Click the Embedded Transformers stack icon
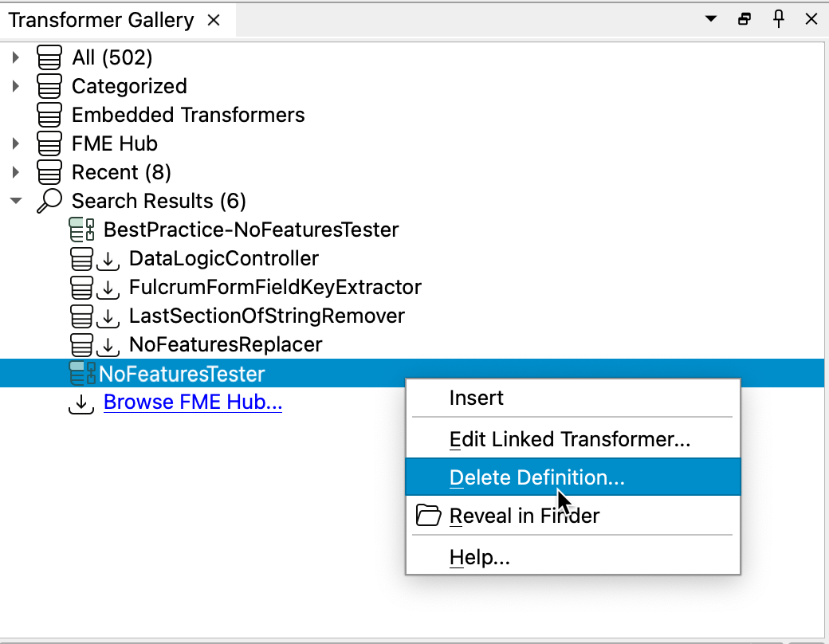The width and height of the screenshot is (829, 644). [x=49, y=115]
